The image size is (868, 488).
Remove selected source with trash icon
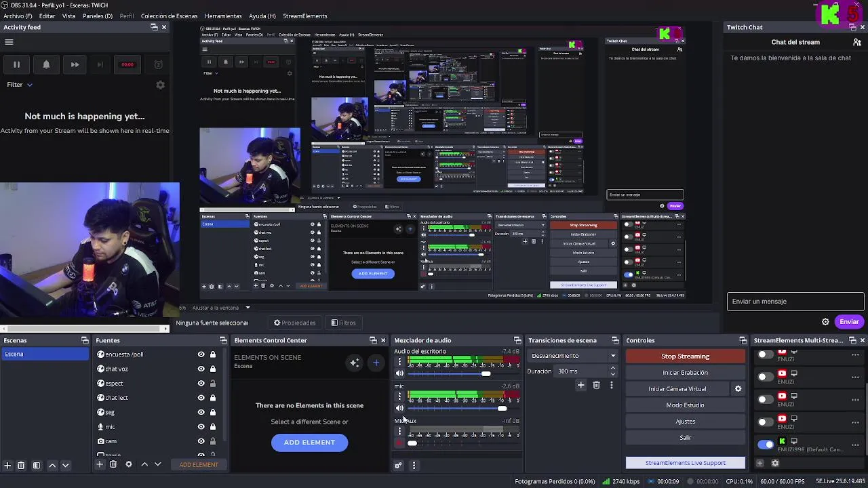(x=113, y=464)
